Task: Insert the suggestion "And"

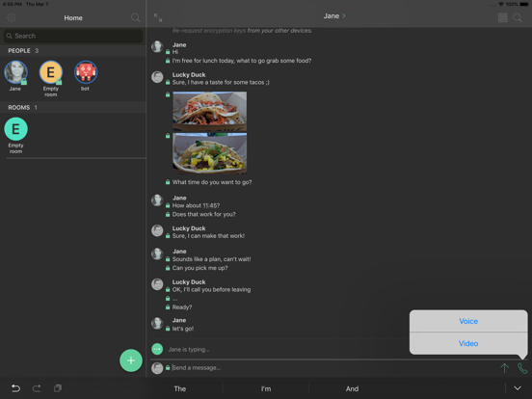Action: 352,388
